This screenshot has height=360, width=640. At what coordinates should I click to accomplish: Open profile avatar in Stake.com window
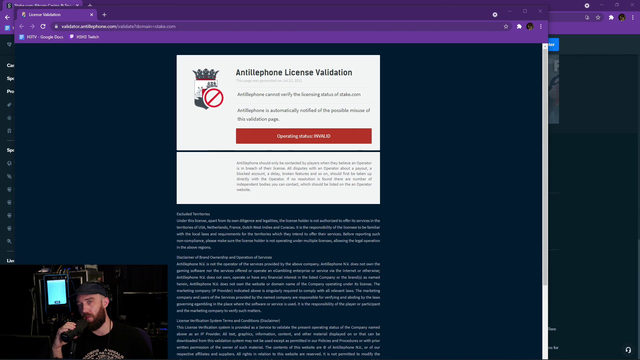pos(622,17)
